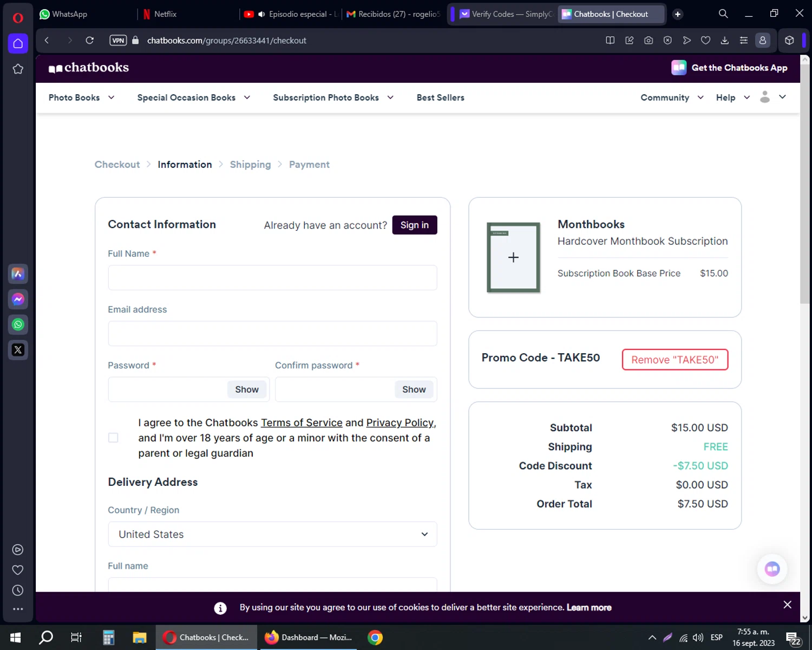Go back to previous page
The width and height of the screenshot is (812, 650).
[x=47, y=40]
